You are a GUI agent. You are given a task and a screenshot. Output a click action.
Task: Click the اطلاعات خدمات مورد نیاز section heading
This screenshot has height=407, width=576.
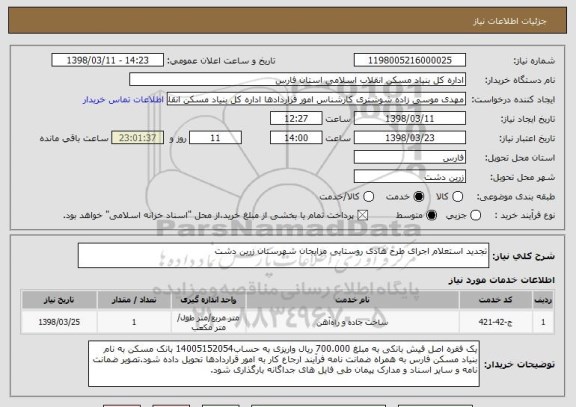pyautogui.click(x=501, y=280)
